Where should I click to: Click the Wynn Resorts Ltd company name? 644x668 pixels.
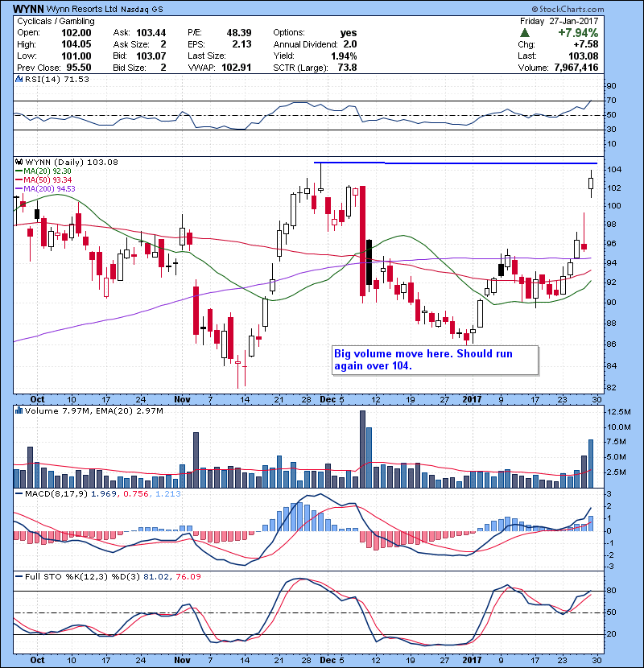click(82, 9)
